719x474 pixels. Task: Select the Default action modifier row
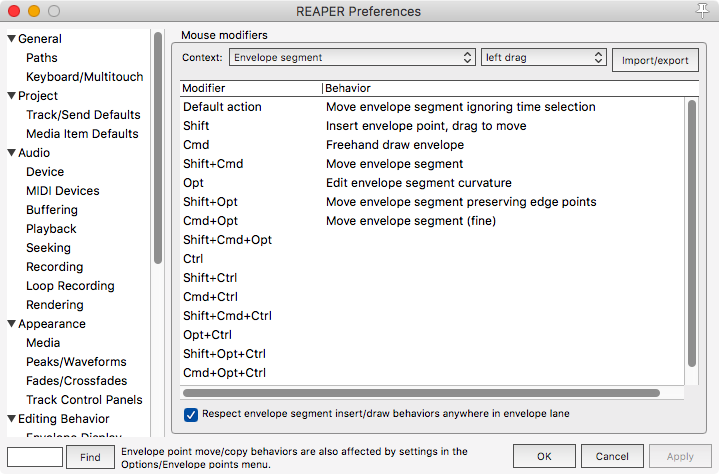click(431, 107)
